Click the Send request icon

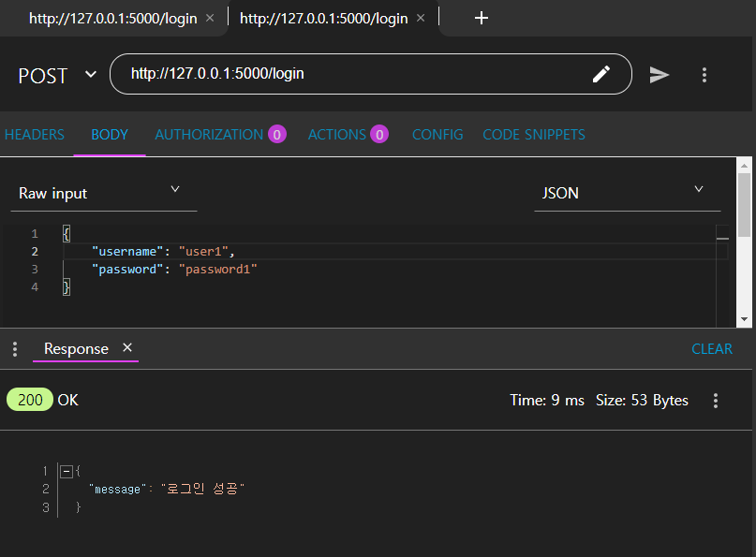click(x=660, y=75)
